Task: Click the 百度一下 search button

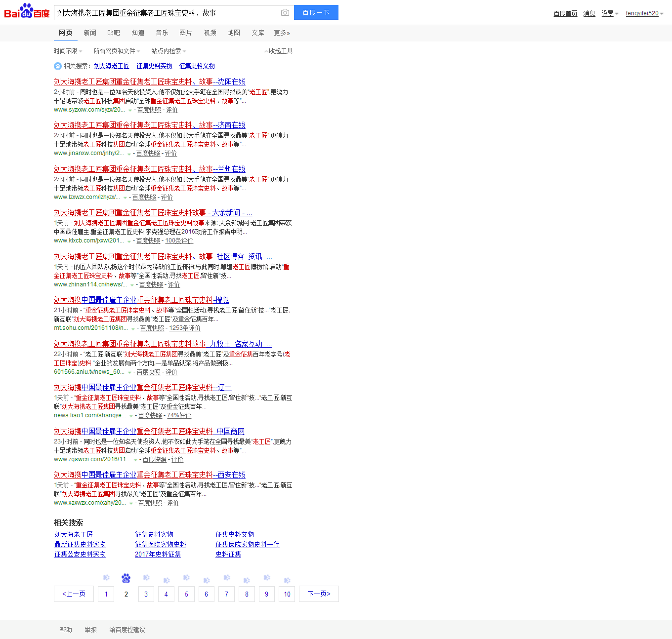Action: click(x=316, y=12)
